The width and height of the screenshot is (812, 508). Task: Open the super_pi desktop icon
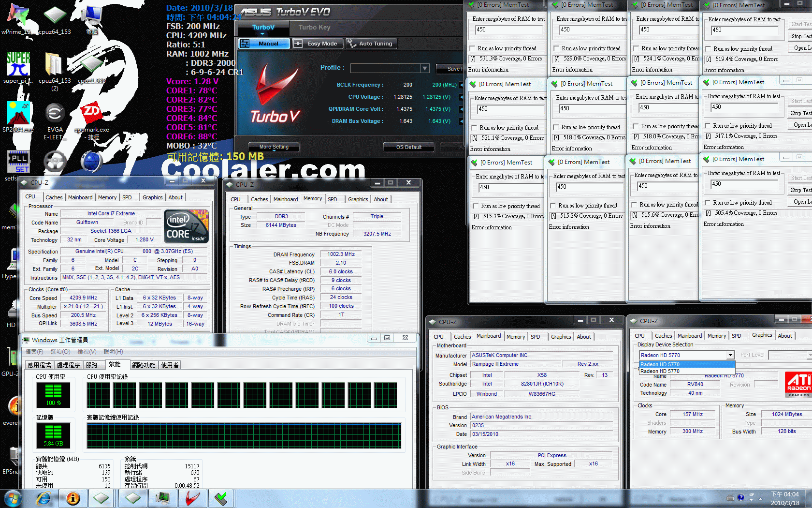tap(18, 68)
